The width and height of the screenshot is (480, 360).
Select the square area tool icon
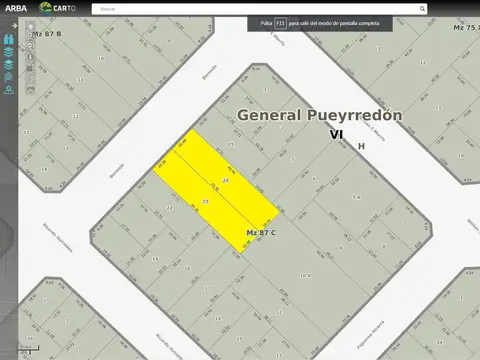[30, 68]
